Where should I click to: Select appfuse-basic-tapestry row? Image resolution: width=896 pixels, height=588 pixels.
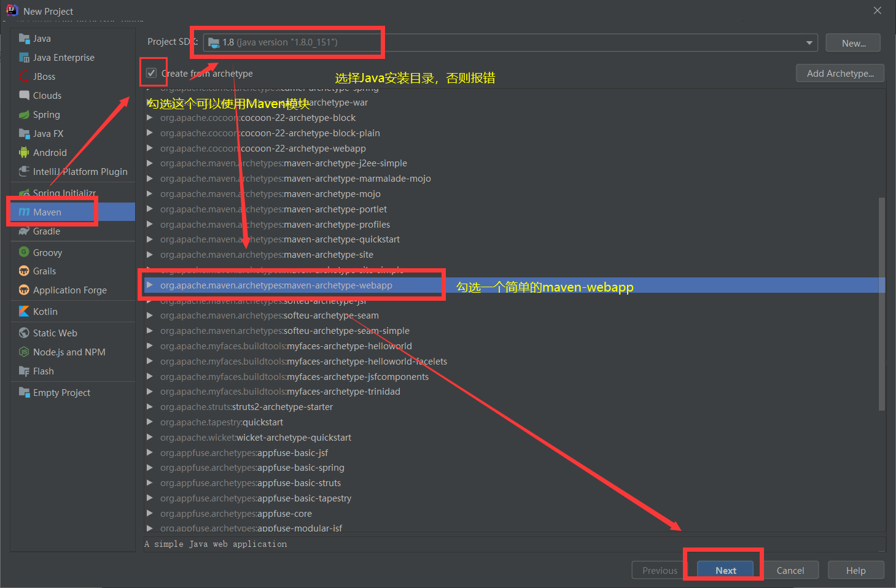(x=513, y=498)
